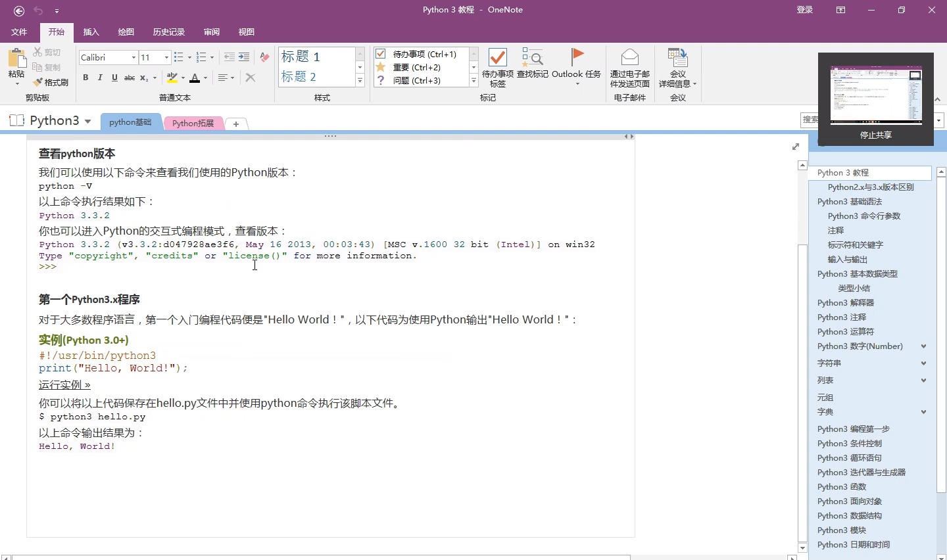Image resolution: width=947 pixels, height=560 pixels.
Task: Switch to the 历史记录 (History) ribbon tab
Action: click(169, 32)
